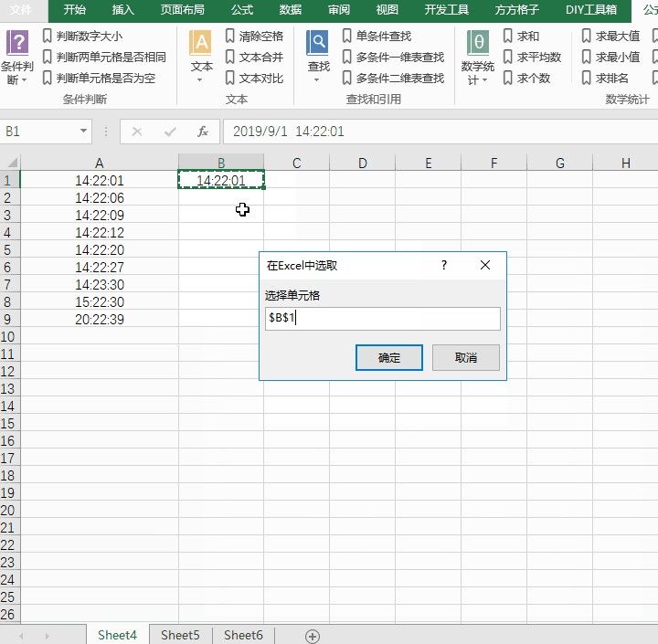Choose the 文本对比 command
The width and height of the screenshot is (658, 644).
[x=254, y=78]
